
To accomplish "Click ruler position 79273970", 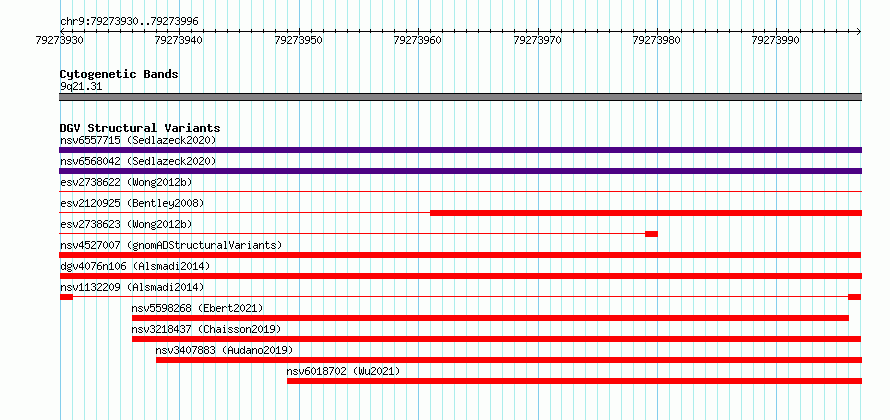I will click(538, 40).
